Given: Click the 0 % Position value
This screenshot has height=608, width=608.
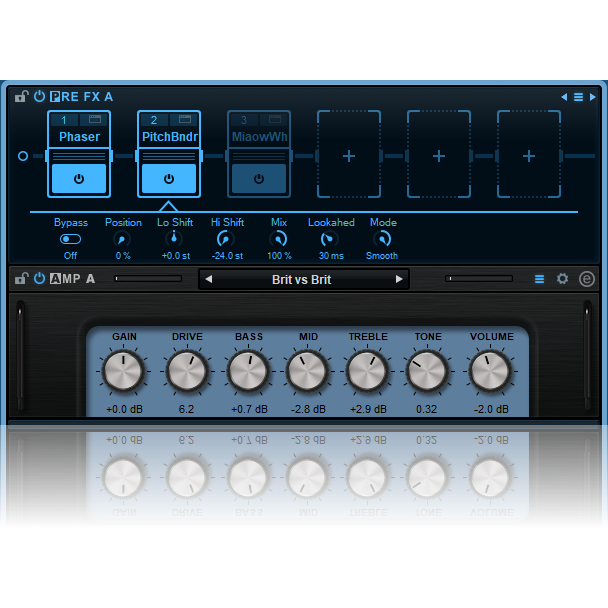Looking at the screenshot, I should pos(123,256).
